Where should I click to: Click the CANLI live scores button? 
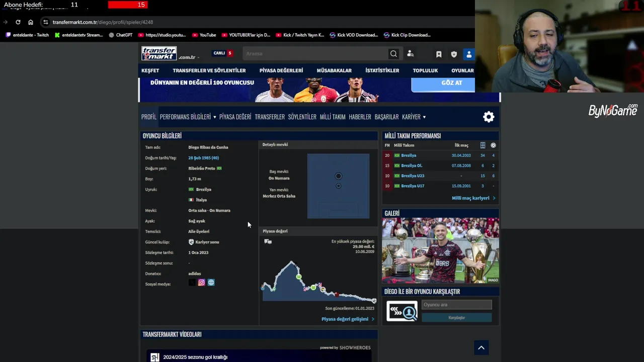(x=222, y=53)
